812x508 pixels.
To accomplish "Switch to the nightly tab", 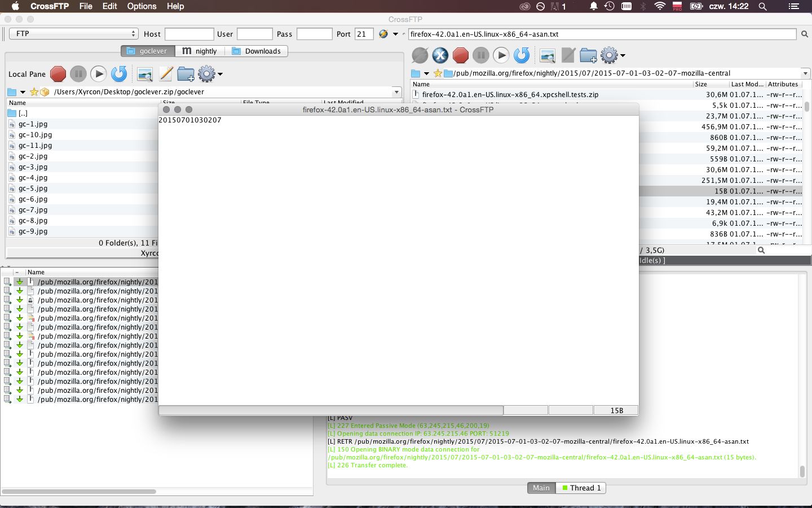I will point(200,51).
